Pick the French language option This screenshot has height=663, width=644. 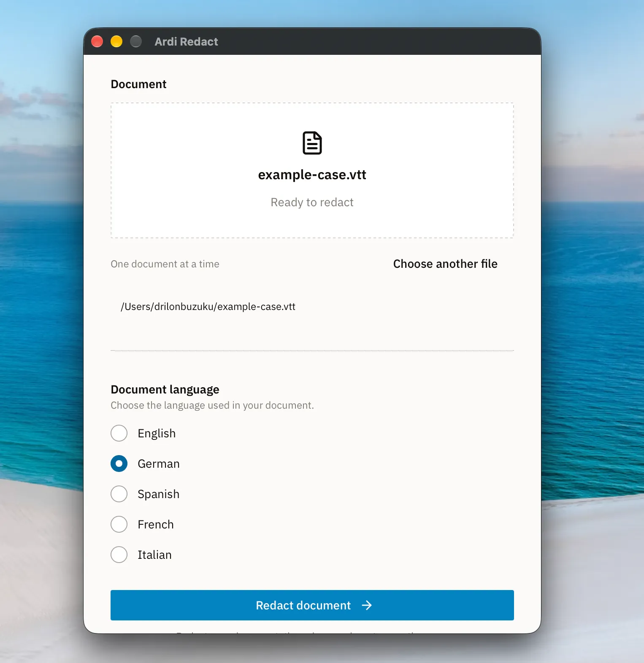click(119, 524)
